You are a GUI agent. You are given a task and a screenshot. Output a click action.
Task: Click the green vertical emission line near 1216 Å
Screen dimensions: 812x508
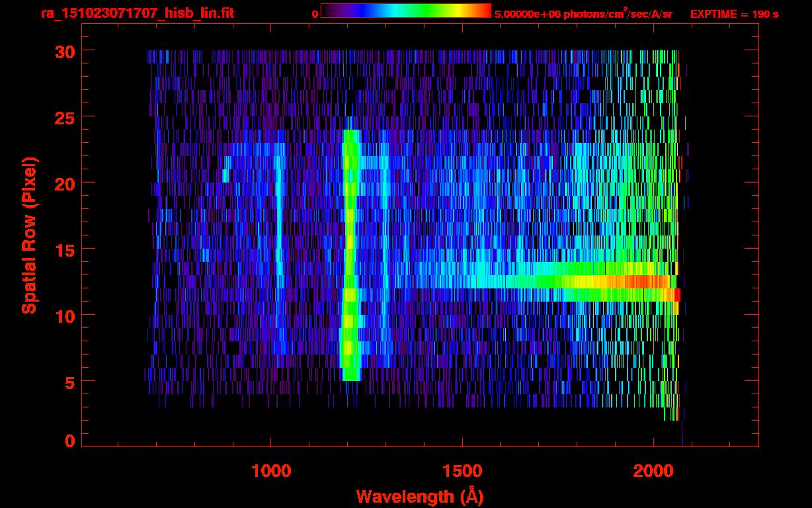point(350,255)
